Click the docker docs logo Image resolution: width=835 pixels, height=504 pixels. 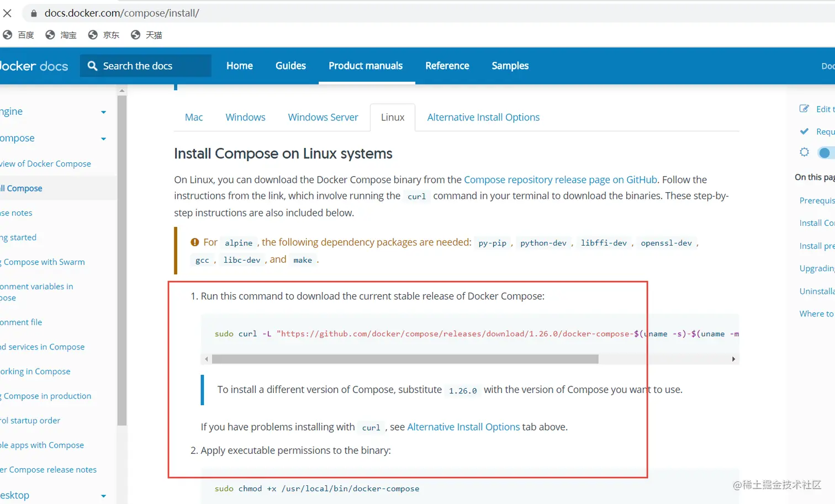(34, 66)
